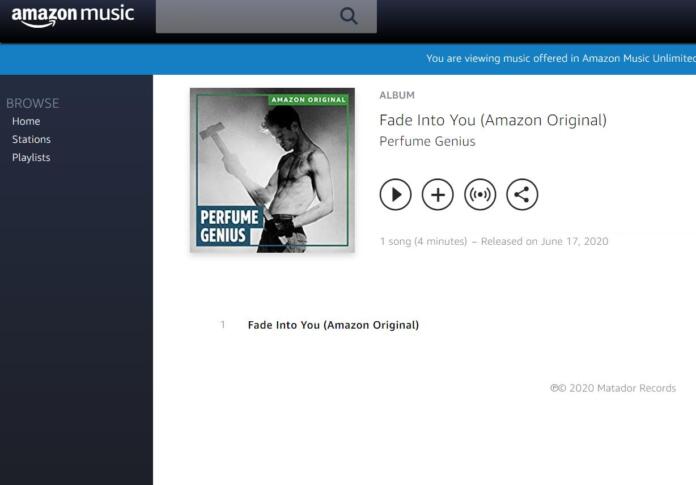Start station from this album

click(480, 194)
